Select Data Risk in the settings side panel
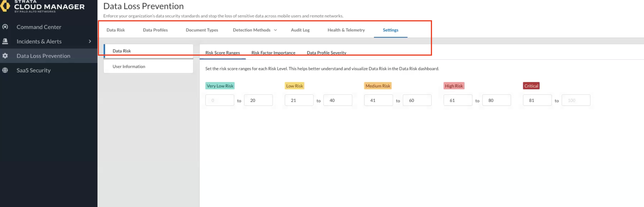644x207 pixels. tap(122, 51)
